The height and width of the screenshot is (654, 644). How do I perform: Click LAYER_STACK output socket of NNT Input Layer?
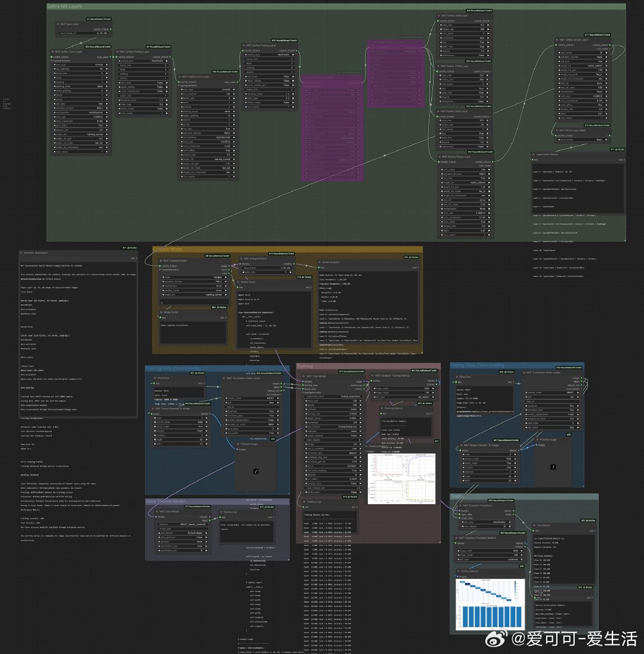[x=111, y=29]
